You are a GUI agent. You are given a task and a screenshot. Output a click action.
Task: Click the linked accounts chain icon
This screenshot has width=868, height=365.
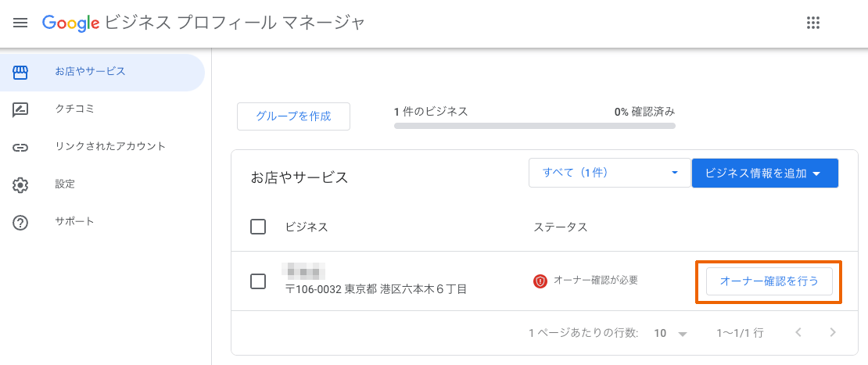click(20, 147)
